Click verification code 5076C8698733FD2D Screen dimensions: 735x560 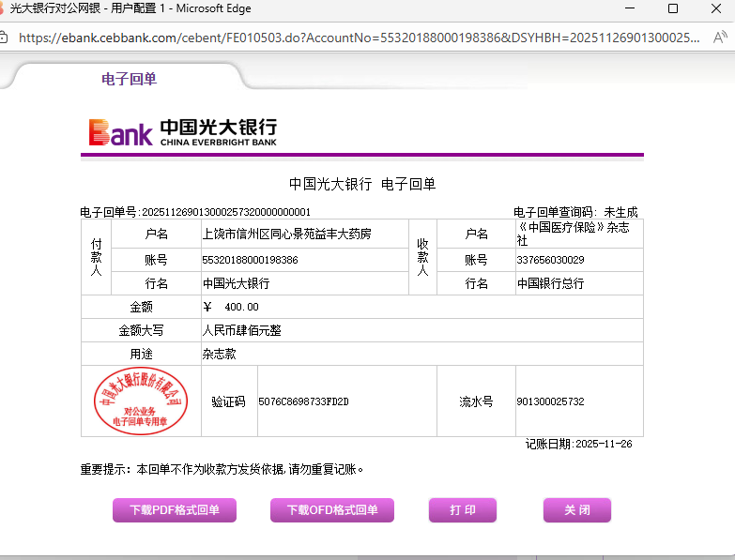pos(303,401)
